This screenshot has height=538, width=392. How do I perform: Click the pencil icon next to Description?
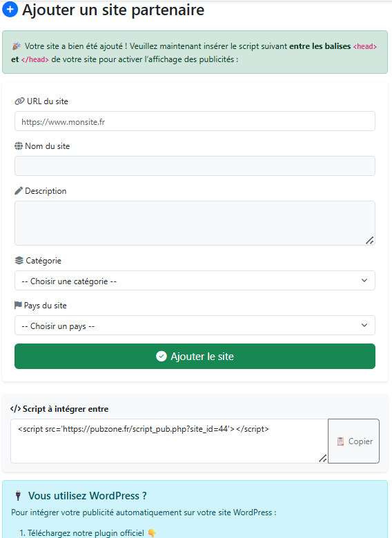coord(19,191)
